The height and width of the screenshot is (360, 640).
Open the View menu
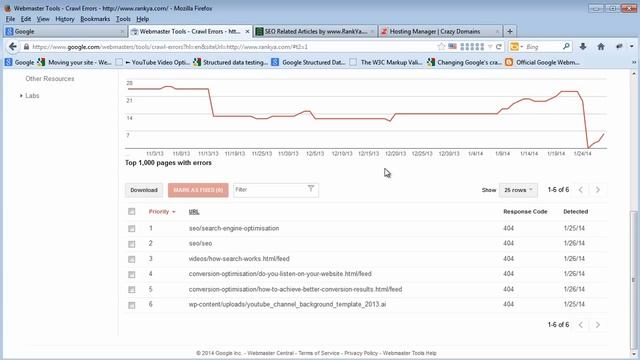pyautogui.click(x=43, y=19)
